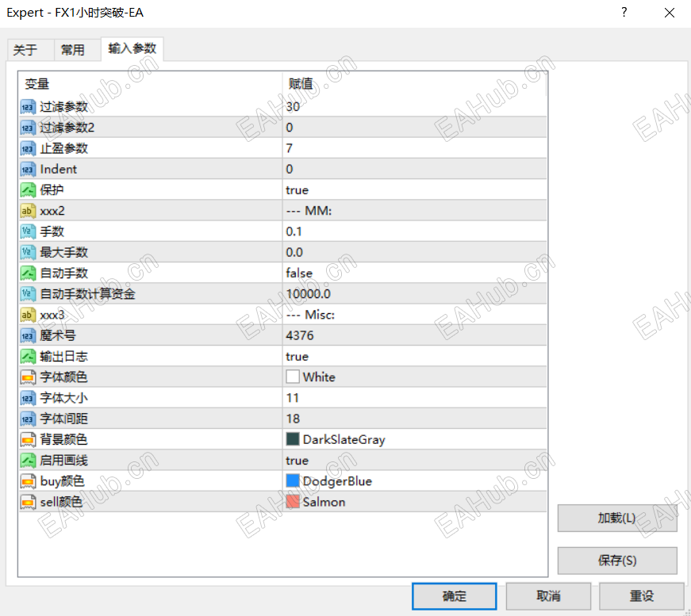Click the boolean checkmark icon beside 保护
The height and width of the screenshot is (616, 691).
coord(26,189)
